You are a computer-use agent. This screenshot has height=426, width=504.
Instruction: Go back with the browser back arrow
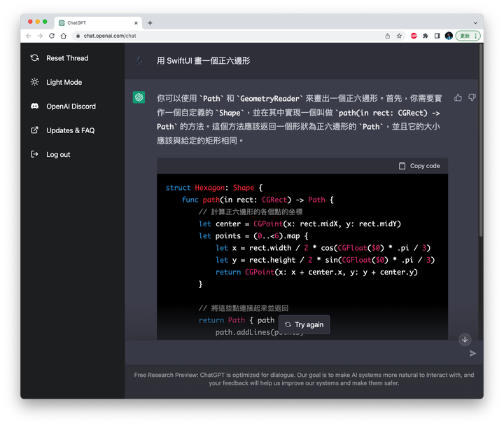(29, 36)
